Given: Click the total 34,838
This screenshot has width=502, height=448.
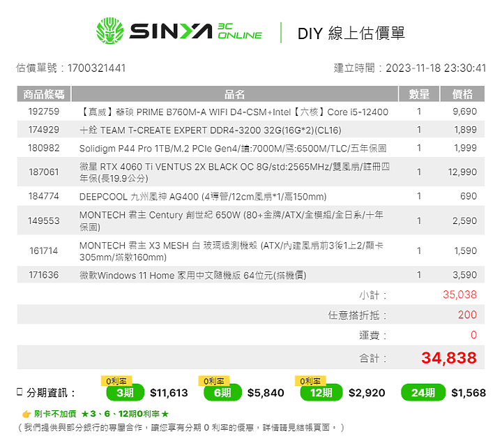Looking at the screenshot, I should (449, 357).
